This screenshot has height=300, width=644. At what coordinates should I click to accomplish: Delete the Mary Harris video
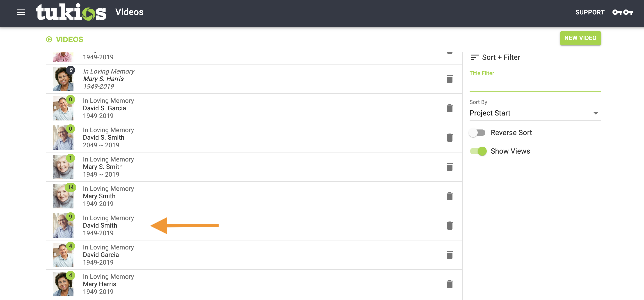point(450,284)
